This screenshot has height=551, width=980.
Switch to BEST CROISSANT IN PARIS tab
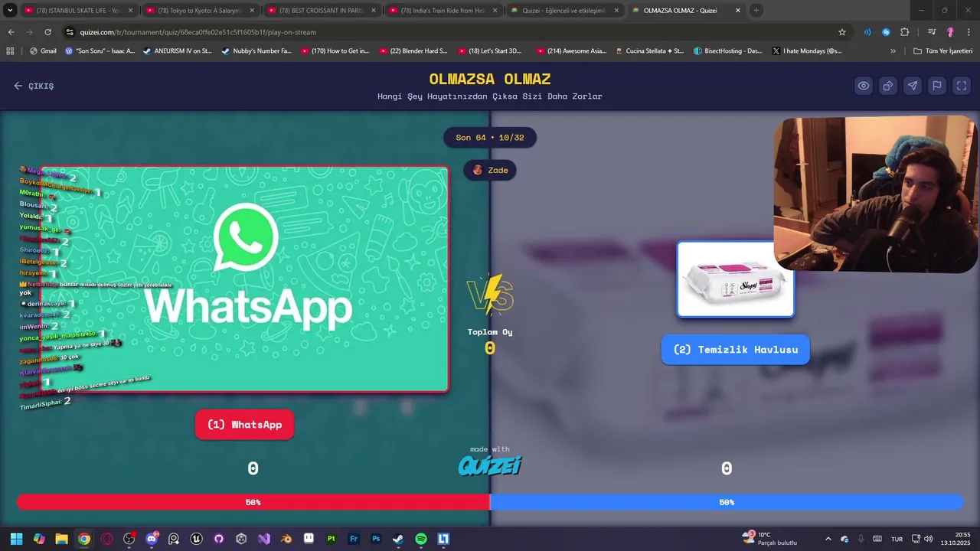322,11
